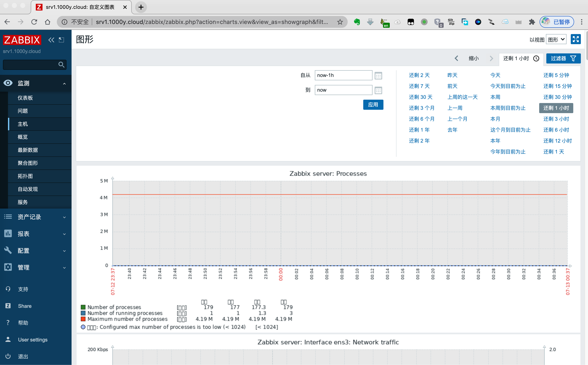Viewport: 588px width, 365px height.
Task: Click the Share icon in sidebar
Action: (8, 306)
